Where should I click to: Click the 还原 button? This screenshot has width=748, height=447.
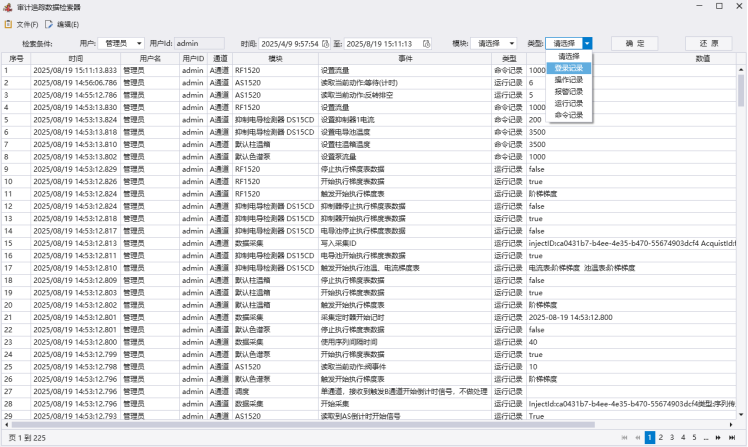pos(708,44)
